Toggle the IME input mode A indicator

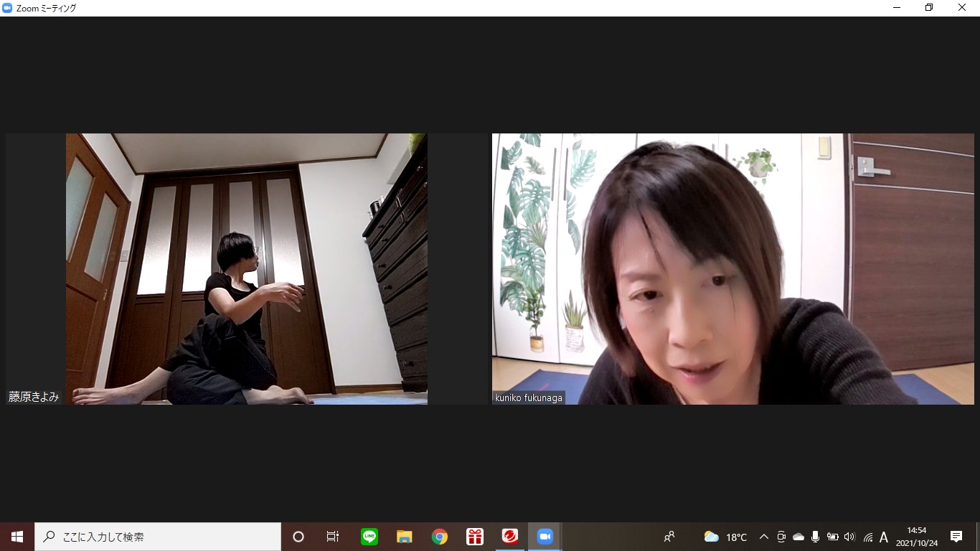pos(884,537)
